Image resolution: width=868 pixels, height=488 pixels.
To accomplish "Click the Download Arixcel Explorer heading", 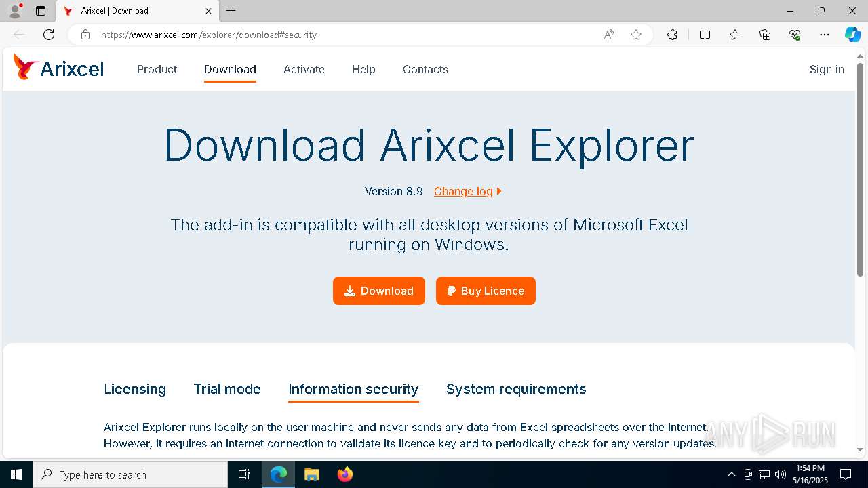I will [429, 145].
